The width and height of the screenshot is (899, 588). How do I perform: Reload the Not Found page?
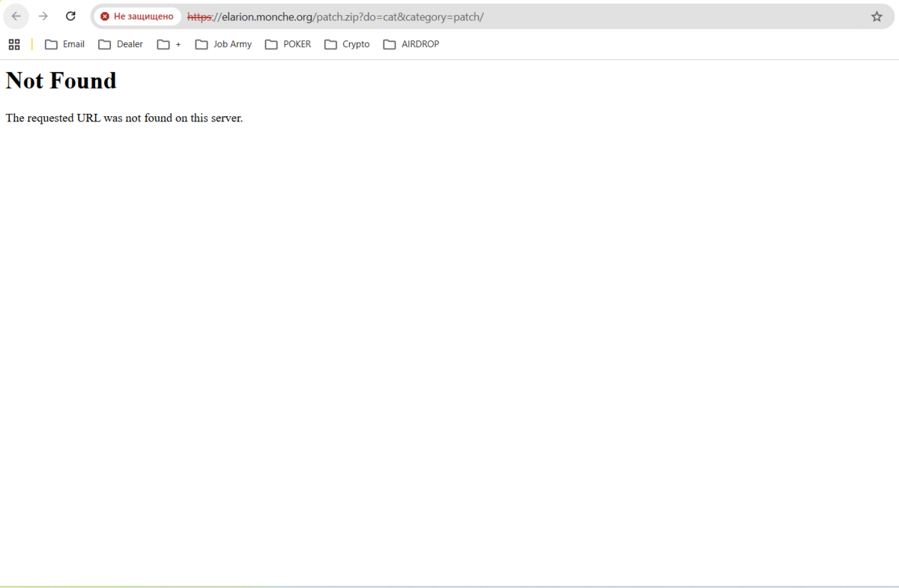coord(70,16)
